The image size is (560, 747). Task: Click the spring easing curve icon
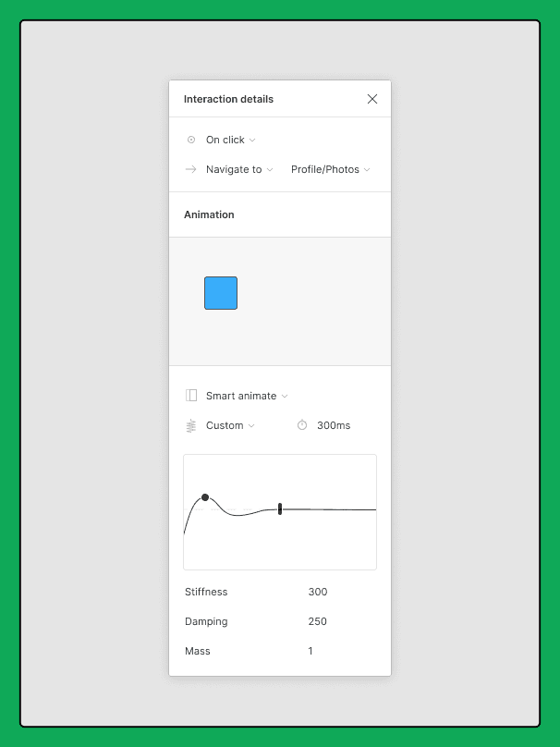[x=191, y=425]
